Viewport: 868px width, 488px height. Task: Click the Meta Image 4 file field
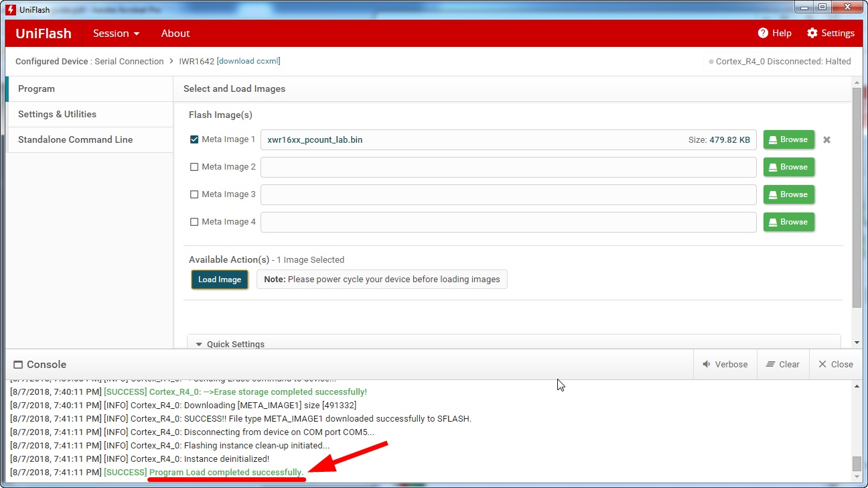tap(508, 222)
